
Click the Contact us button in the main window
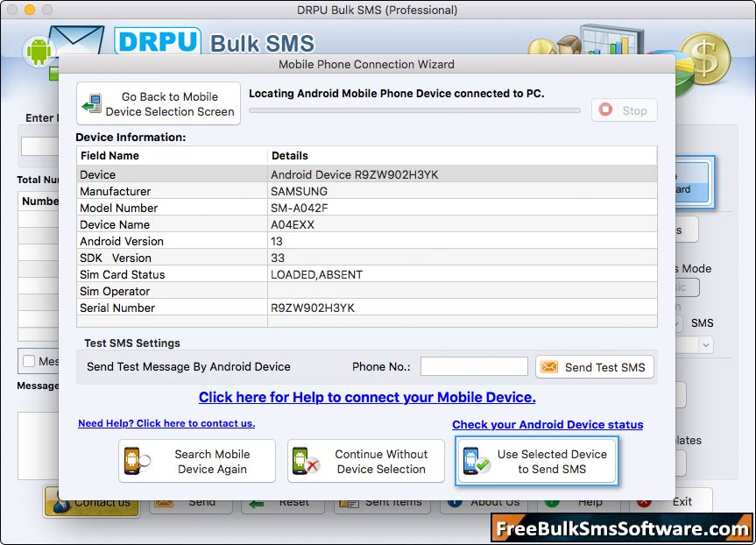coord(92,502)
